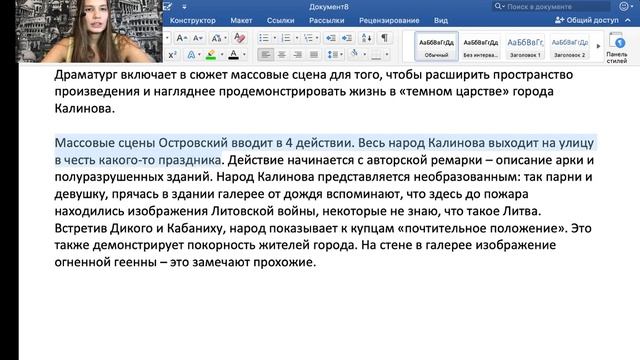Open the Change Case dropdown arrow
This screenshot has width=640, height=360.
click(x=226, y=38)
